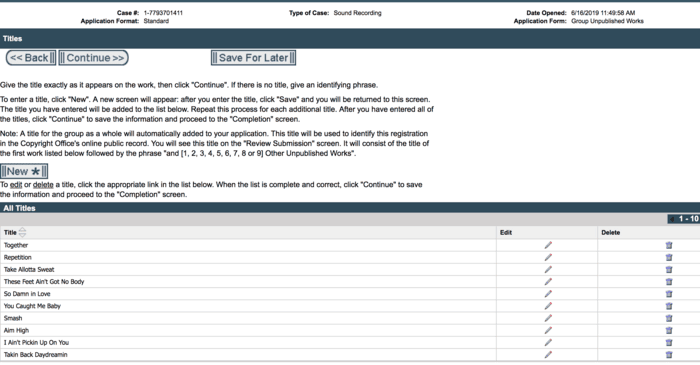Select the "So Damn in Love" title text
Viewport: 700px width, 365px height.
click(27, 294)
